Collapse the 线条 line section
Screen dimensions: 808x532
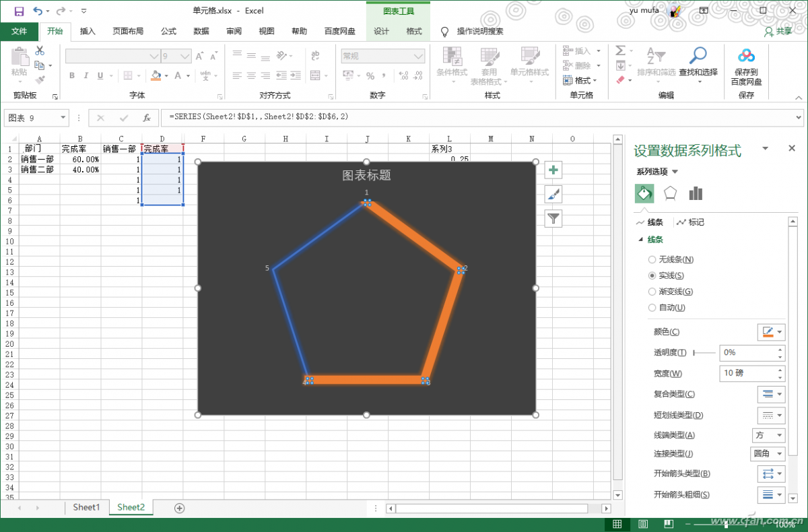click(x=641, y=240)
